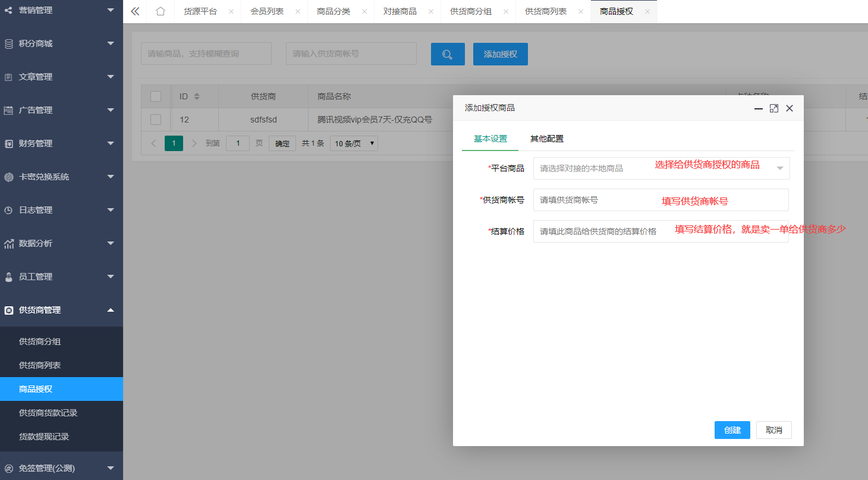
Task: Close the 商品授权 tab
Action: [x=647, y=11]
